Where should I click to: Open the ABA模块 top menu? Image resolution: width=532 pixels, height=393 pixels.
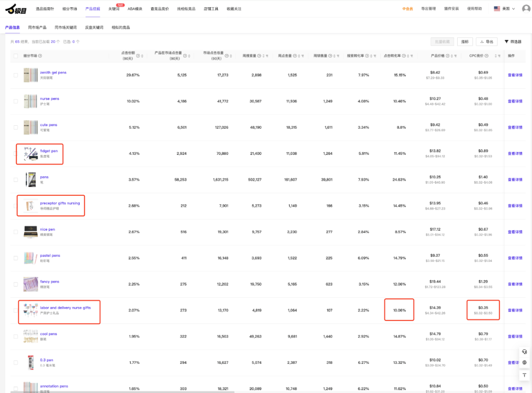pyautogui.click(x=135, y=9)
